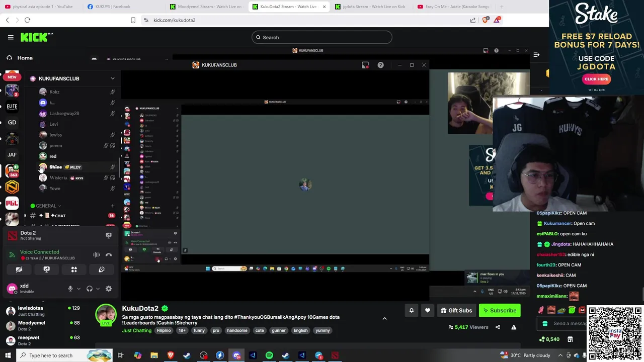Collapse stream info chevron
The width and height of the screenshot is (644, 362).
point(384,318)
